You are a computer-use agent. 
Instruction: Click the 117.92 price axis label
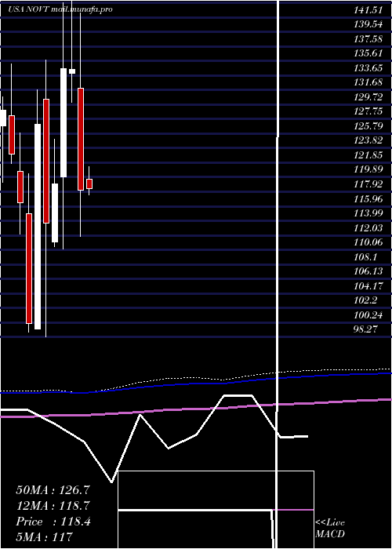368,184
